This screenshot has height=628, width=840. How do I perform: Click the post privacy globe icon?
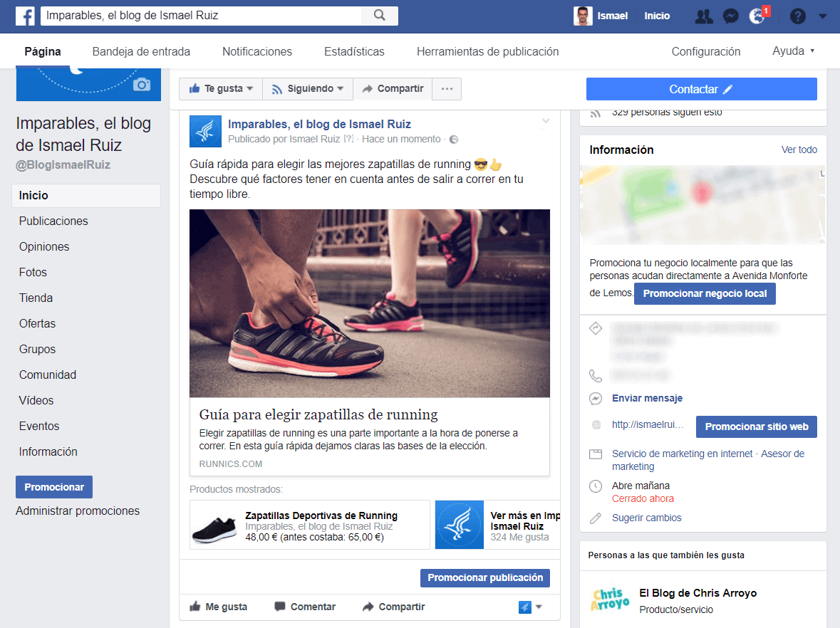coord(454,139)
